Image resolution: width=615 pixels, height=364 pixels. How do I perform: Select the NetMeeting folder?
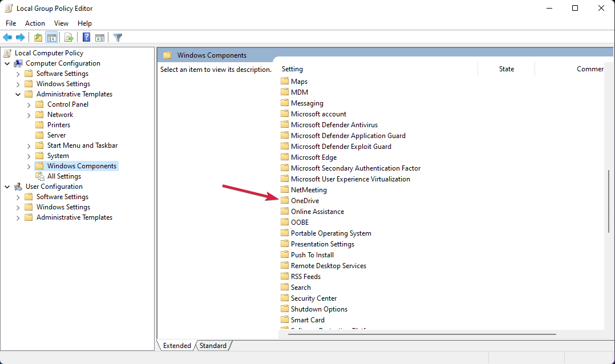pos(309,190)
